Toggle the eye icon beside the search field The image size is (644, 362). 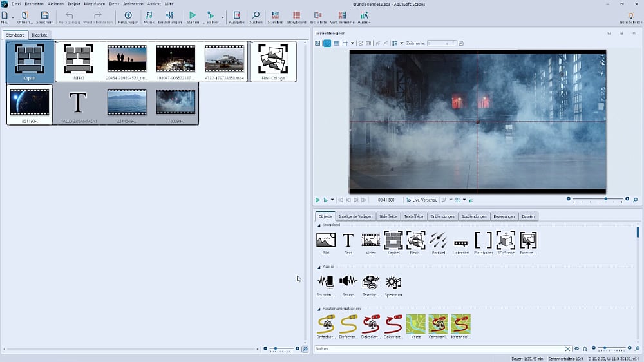pos(576,348)
